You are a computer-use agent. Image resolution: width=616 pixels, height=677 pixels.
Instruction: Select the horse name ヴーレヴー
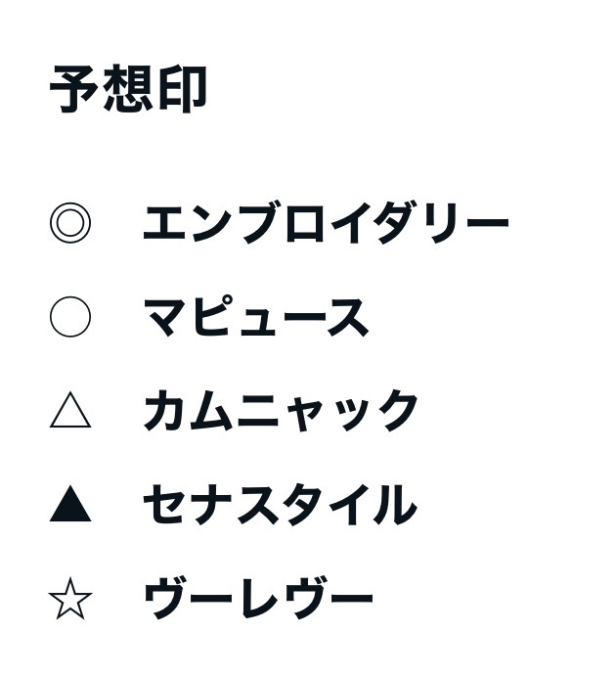pyautogui.click(x=258, y=600)
